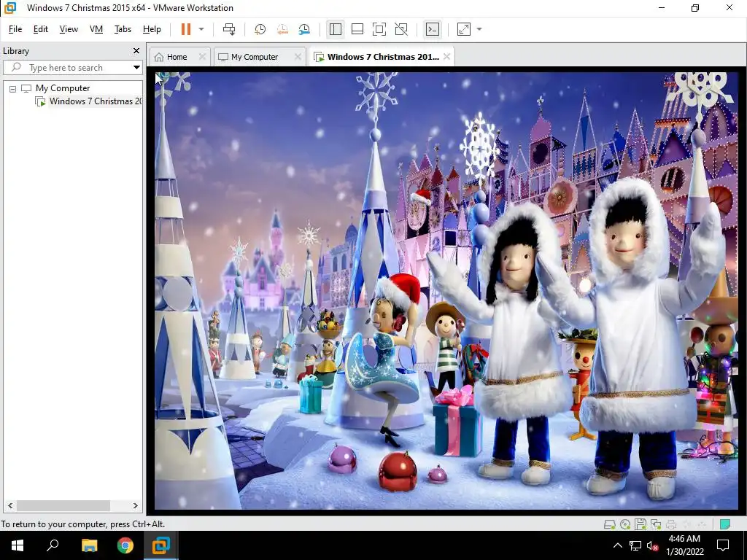Click the teal message log note icon
This screenshot has width=747, height=560.
pos(725,524)
